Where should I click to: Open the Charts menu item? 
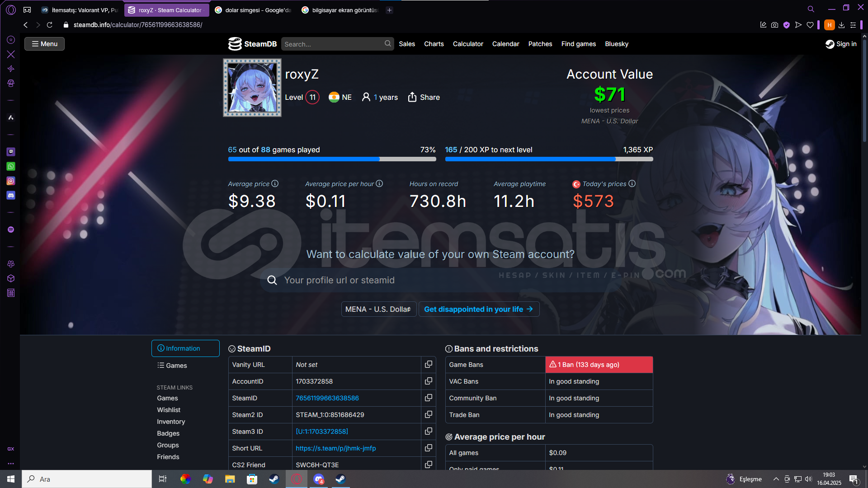pos(434,44)
